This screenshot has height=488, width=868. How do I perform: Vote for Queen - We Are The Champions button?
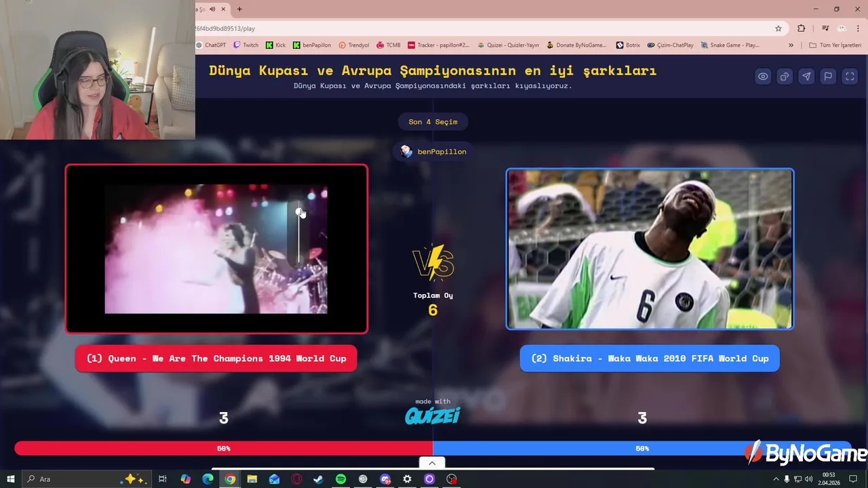coord(216,359)
